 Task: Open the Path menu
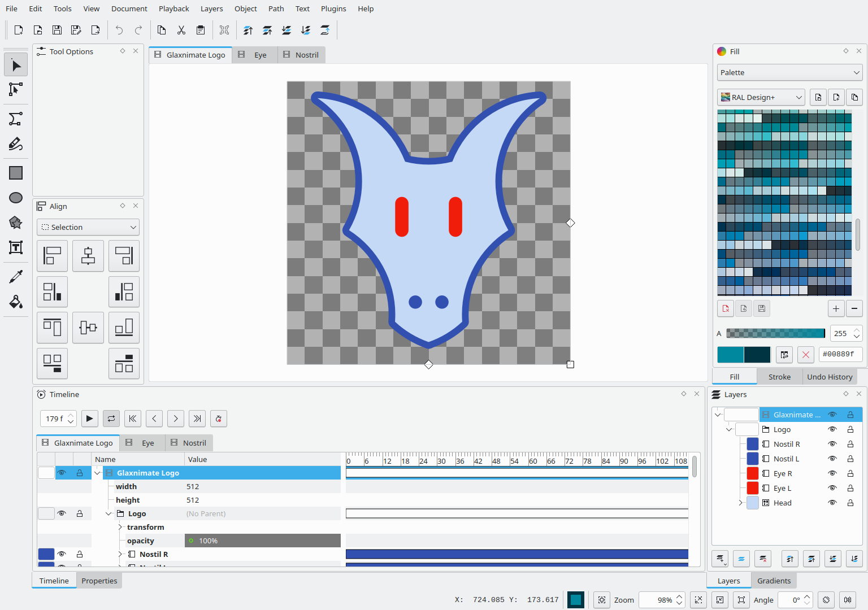(276, 8)
